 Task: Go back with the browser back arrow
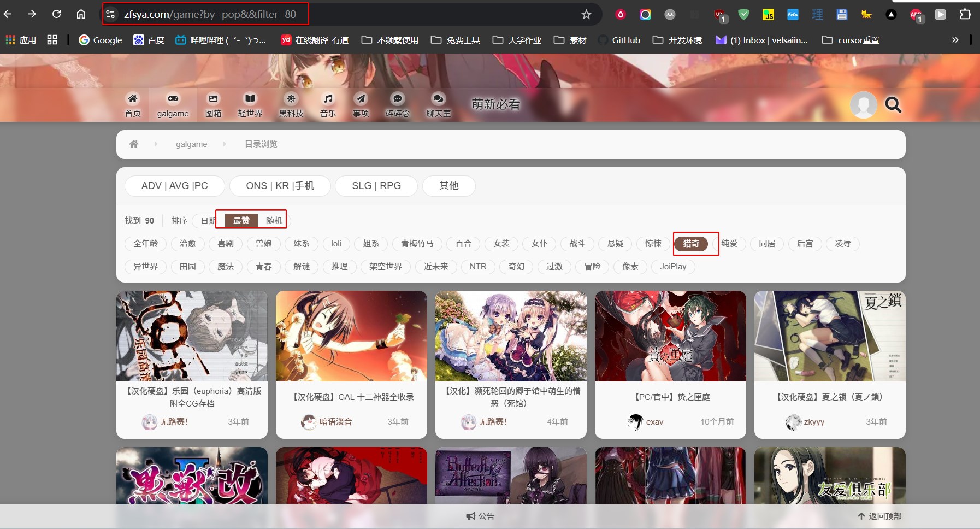coord(8,14)
